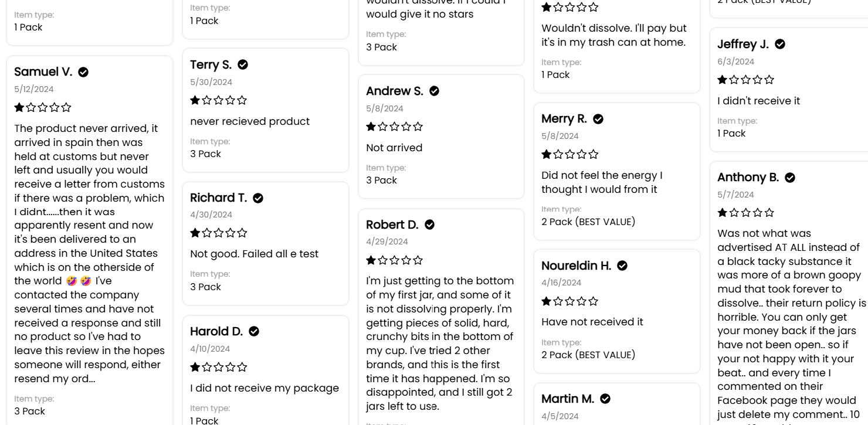Click Merry R.'s 2 Pack (BEST VALUE) label

click(588, 222)
